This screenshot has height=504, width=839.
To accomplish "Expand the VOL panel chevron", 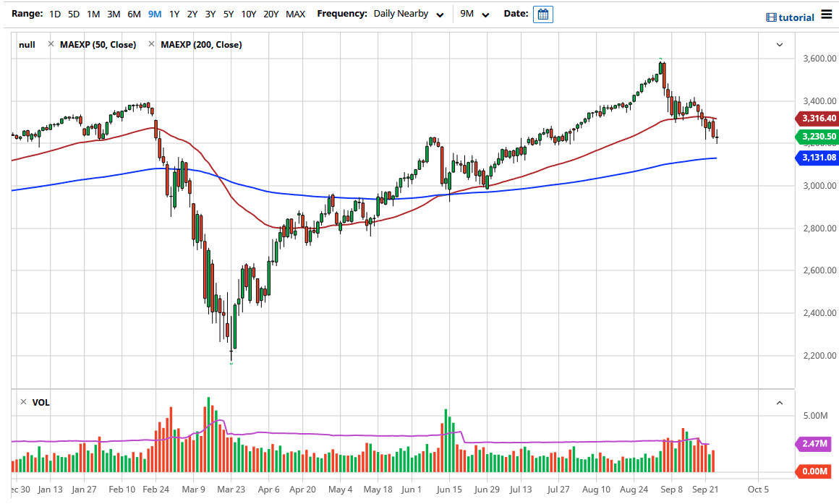I will [779, 402].
